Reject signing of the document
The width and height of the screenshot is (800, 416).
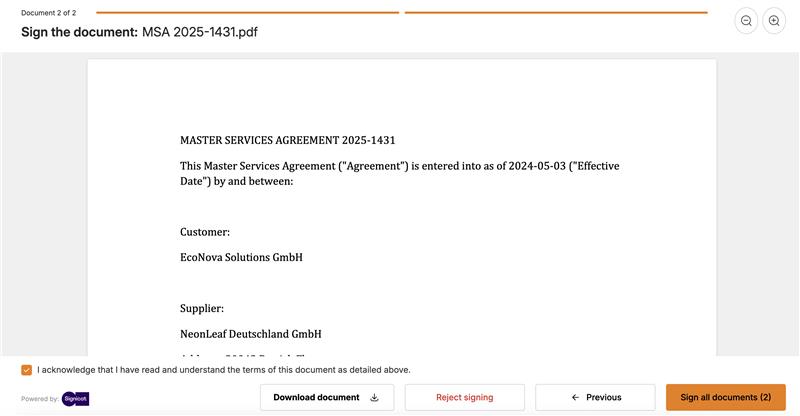tap(464, 397)
